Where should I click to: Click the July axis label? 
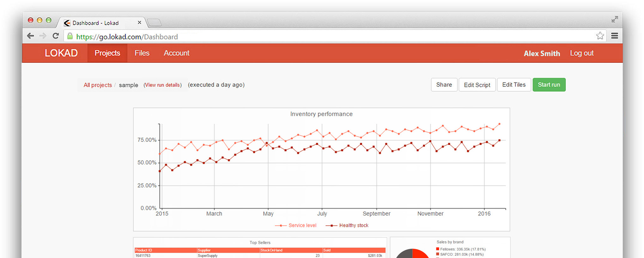pos(322,214)
